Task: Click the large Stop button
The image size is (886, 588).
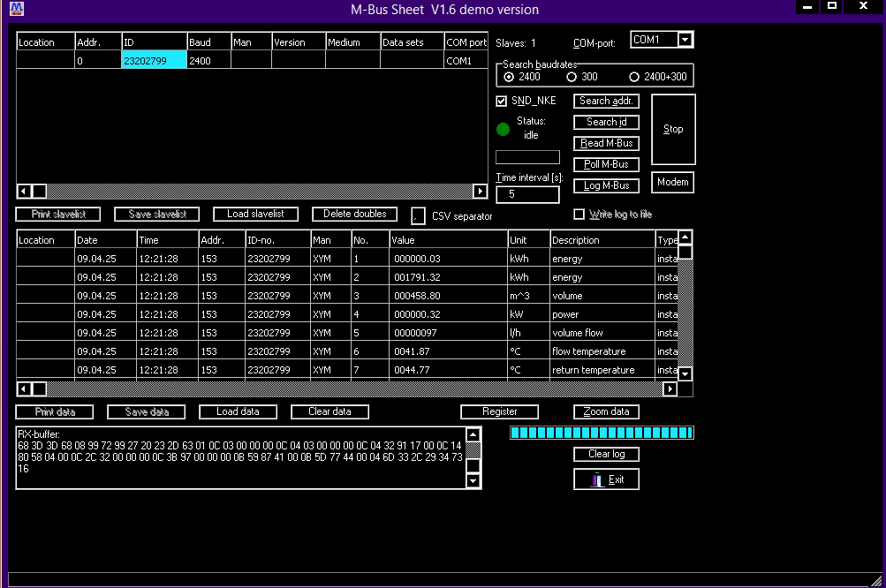Action: pyautogui.click(x=673, y=130)
